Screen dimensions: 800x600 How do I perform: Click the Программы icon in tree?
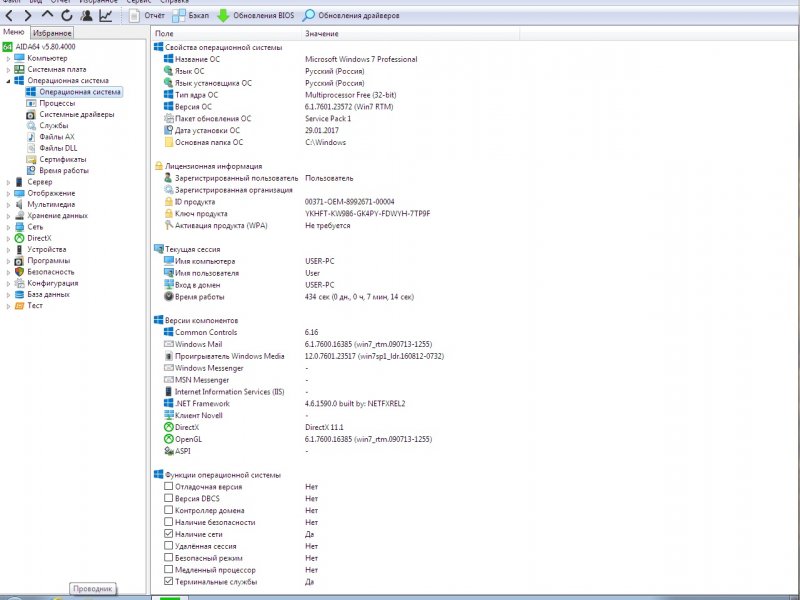[19, 261]
